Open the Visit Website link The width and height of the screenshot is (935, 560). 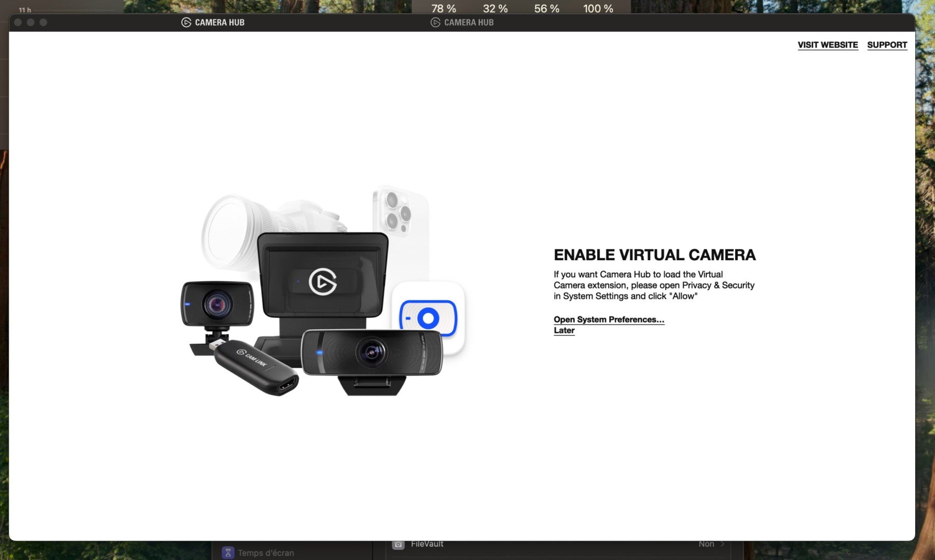click(828, 45)
